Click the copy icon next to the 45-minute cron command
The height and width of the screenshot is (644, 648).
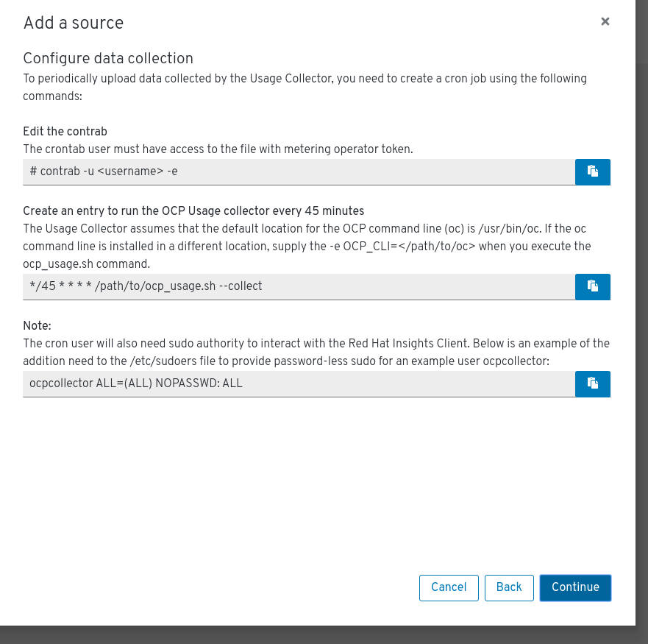593,286
